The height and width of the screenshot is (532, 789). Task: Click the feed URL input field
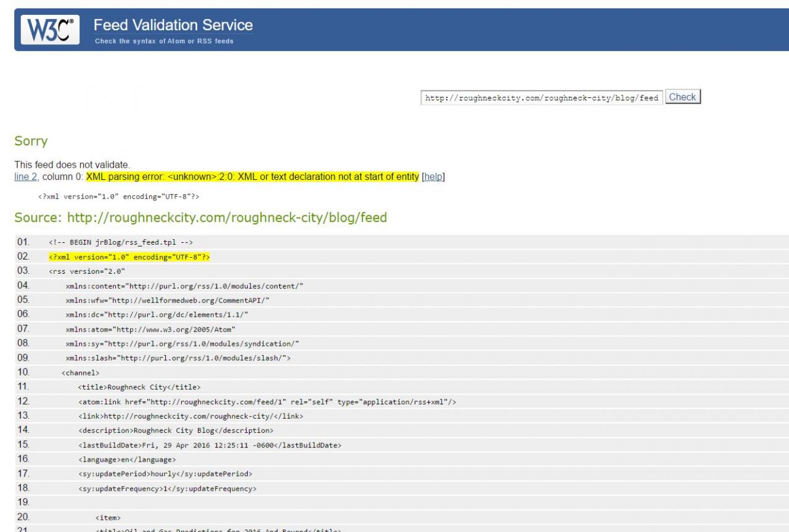pyautogui.click(x=541, y=97)
